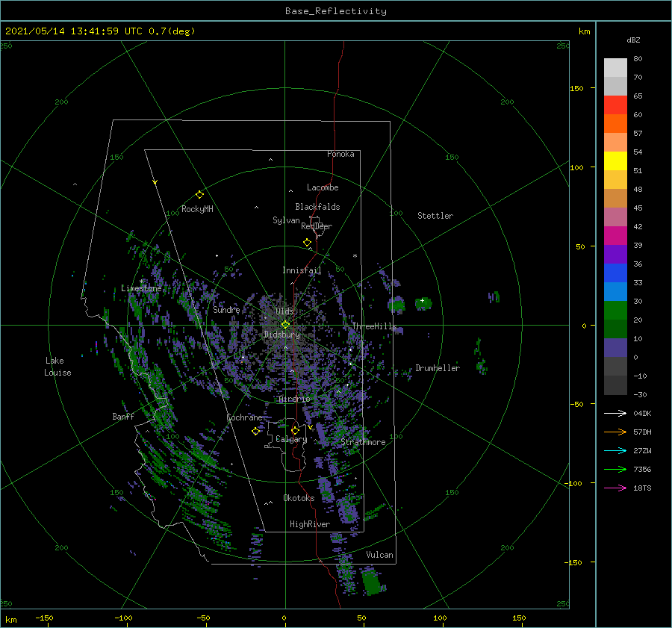Viewport: 672px width, 628px height.
Task: Click the cyan arrow next to 27ZW
Action: coord(615,450)
